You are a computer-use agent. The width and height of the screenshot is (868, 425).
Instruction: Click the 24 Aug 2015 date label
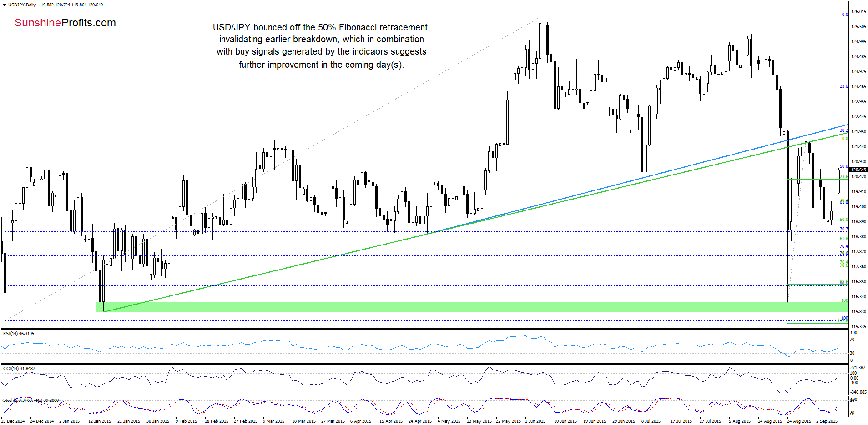[x=799, y=421]
